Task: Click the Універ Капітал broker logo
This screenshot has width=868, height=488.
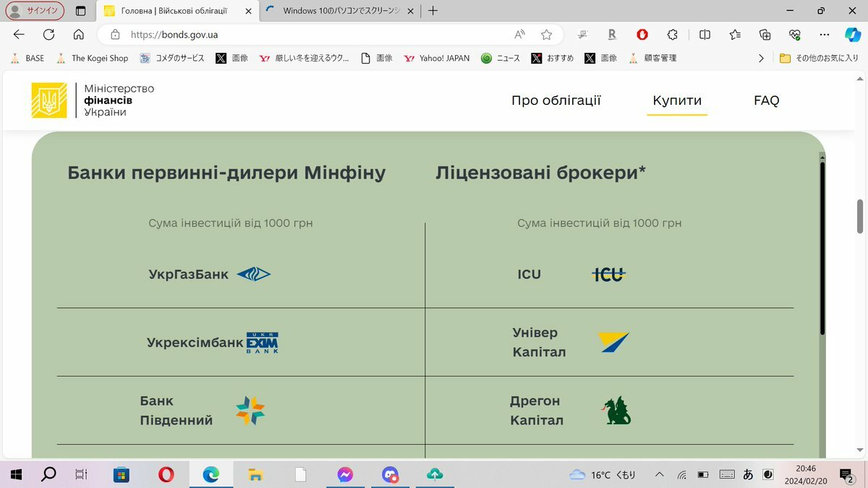Action: coord(613,343)
